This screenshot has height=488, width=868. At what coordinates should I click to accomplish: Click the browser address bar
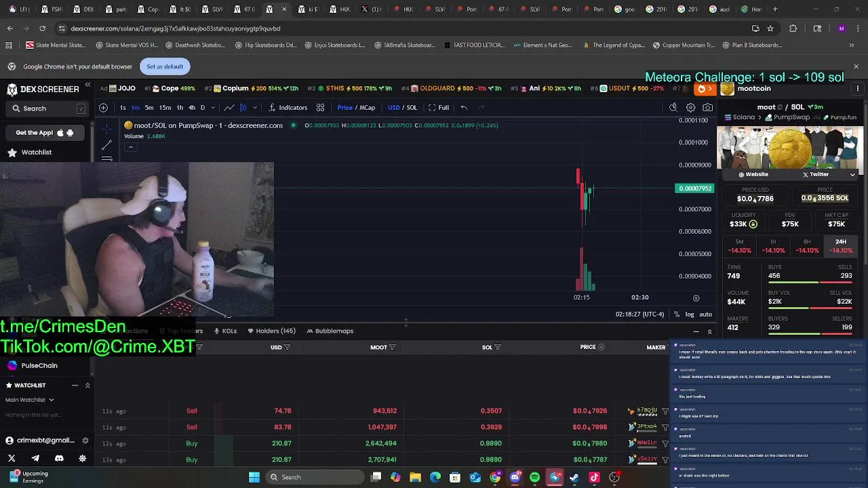tap(400, 28)
